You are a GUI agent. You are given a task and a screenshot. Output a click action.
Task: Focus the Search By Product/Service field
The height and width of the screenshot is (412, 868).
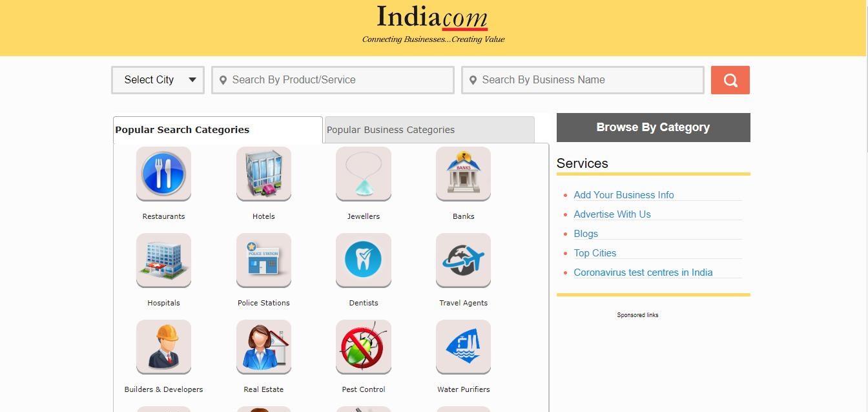click(x=333, y=80)
